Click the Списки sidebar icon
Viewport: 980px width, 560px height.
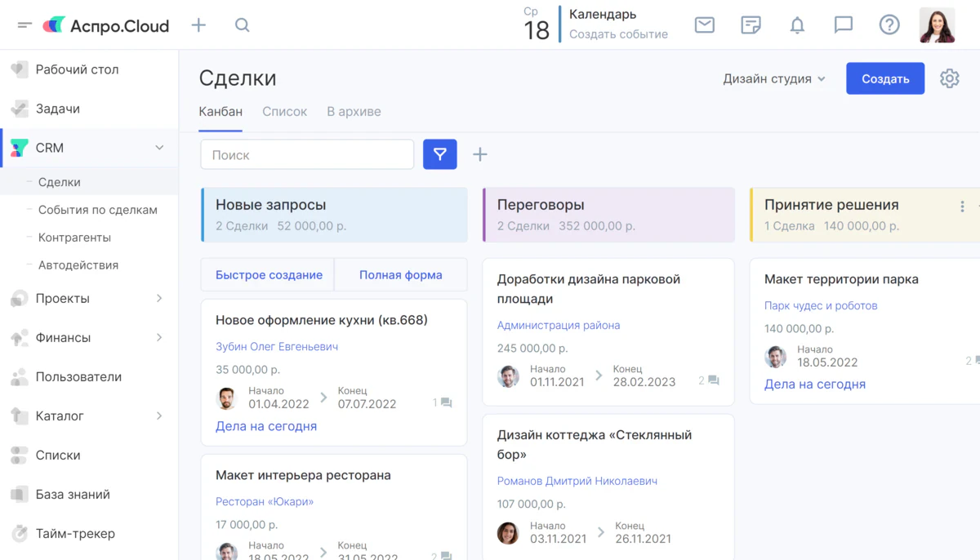[x=20, y=456]
